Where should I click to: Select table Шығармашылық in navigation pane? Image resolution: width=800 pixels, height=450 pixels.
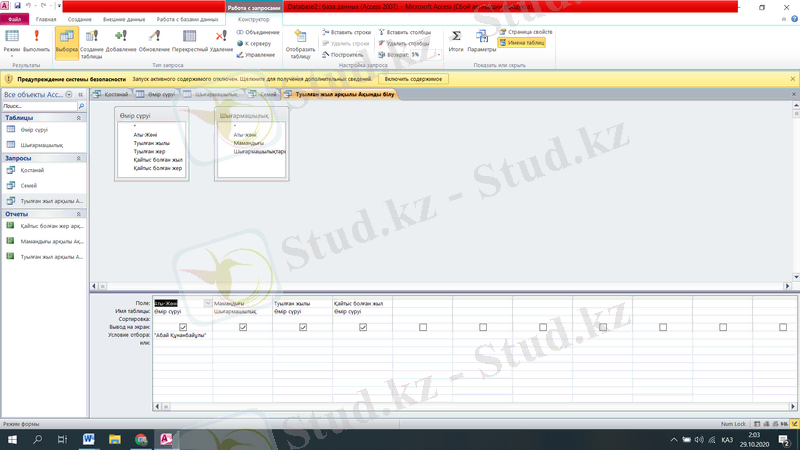click(44, 145)
